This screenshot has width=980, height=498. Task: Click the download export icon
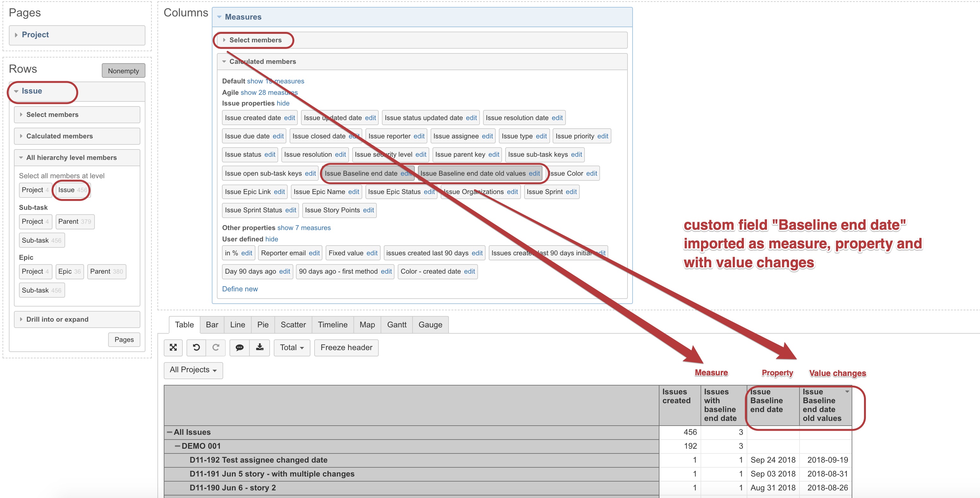pos(260,347)
